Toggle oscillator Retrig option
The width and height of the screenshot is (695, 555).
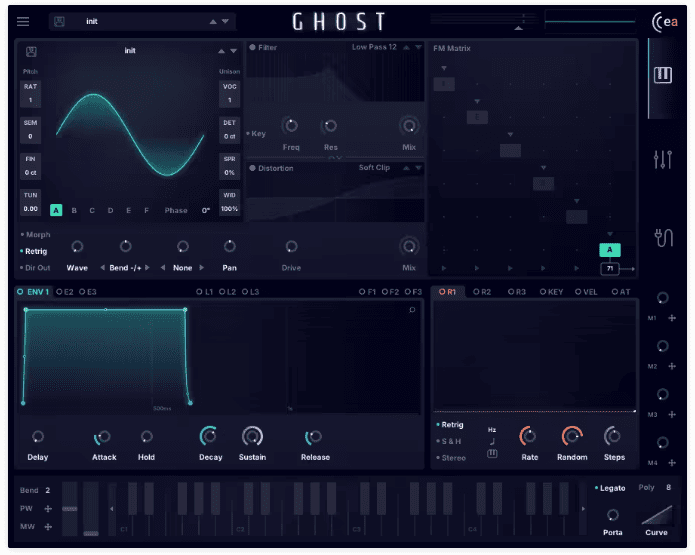coord(34,251)
